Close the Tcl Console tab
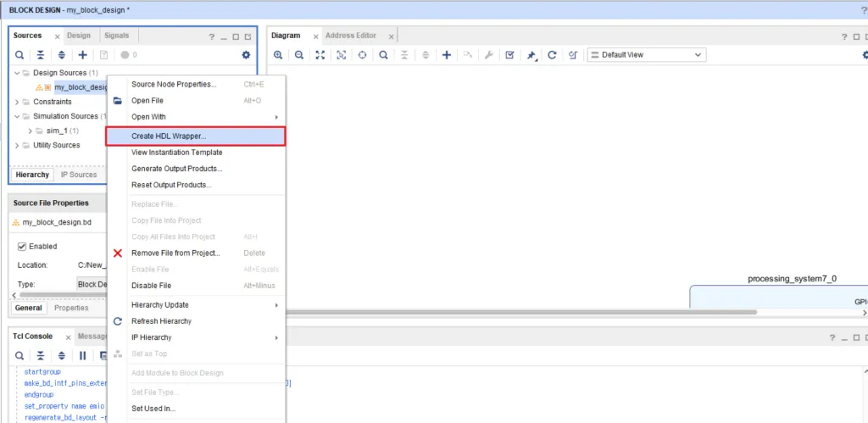 pos(68,337)
